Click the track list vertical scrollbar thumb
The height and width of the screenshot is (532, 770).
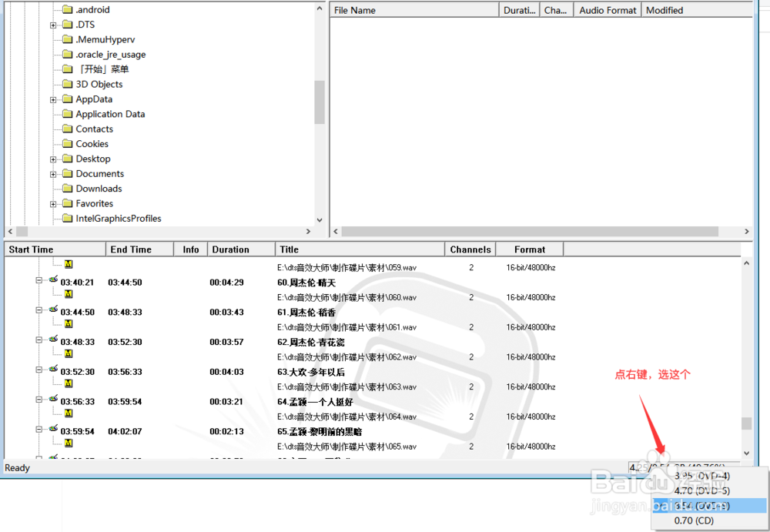[746, 423]
